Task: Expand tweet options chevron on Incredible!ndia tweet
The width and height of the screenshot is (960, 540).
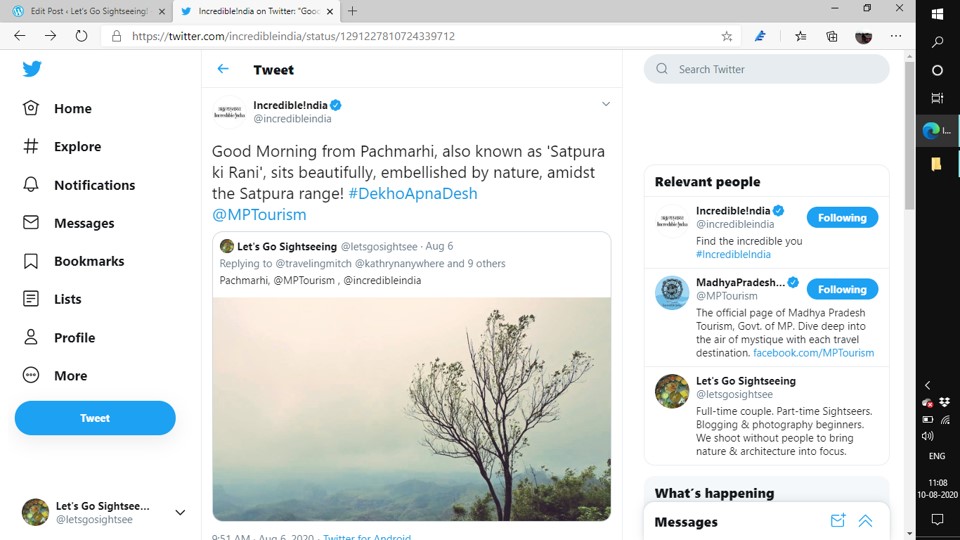Action: (x=605, y=104)
